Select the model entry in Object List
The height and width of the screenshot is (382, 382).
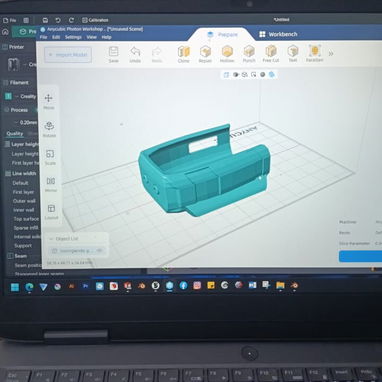click(77, 250)
